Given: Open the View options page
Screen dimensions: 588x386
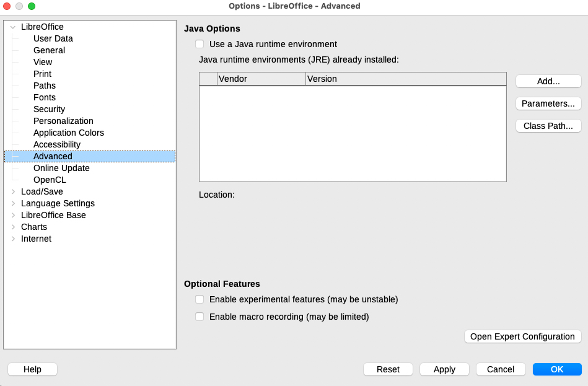Looking at the screenshot, I should 43,63.
